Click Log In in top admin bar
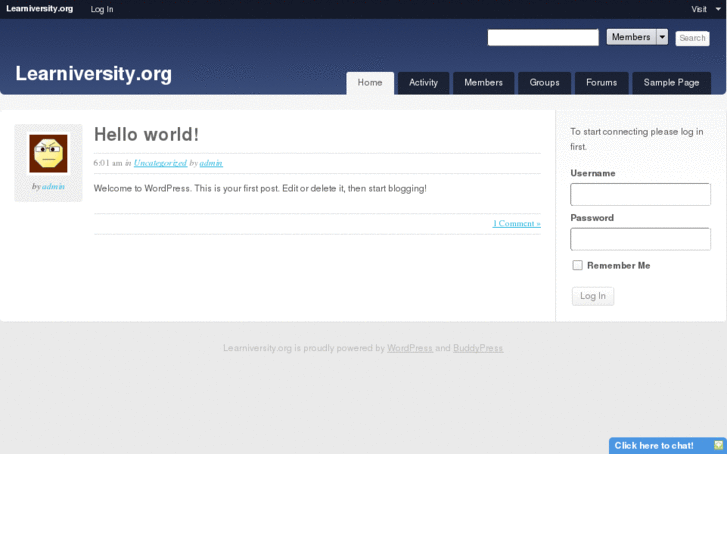Screen dimensions: 727x545 click(x=102, y=9)
